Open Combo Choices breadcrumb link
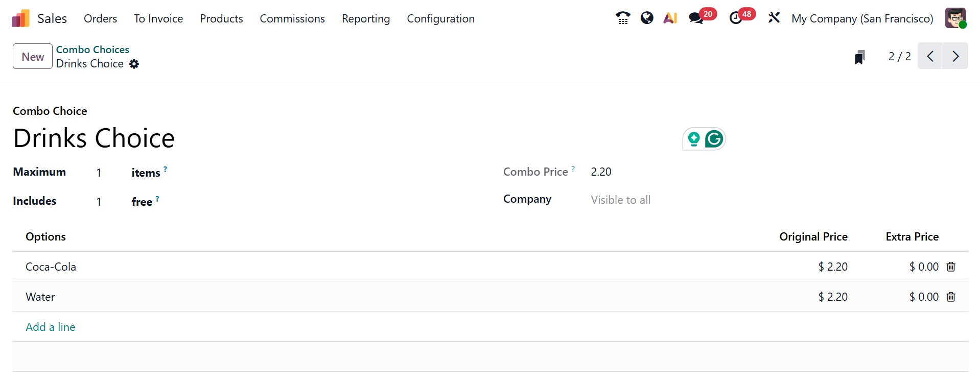 coord(92,49)
